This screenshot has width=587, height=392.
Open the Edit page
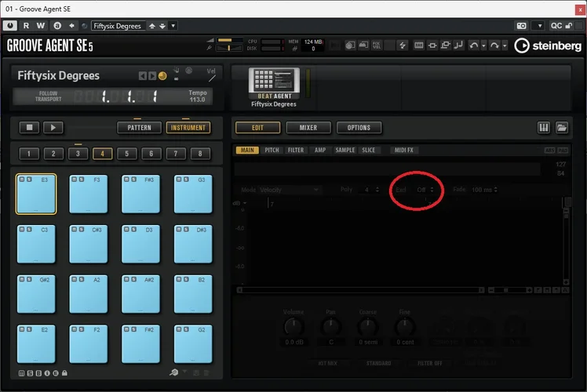[257, 128]
